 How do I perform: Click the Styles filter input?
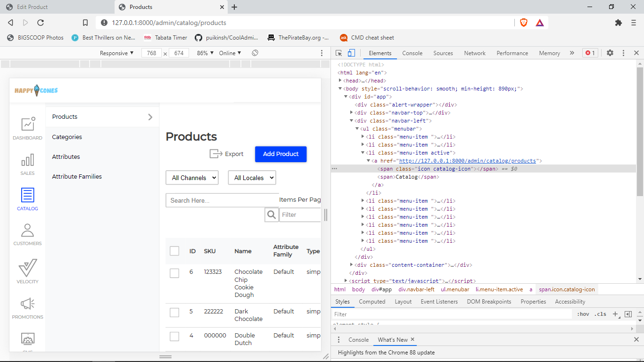click(451, 314)
